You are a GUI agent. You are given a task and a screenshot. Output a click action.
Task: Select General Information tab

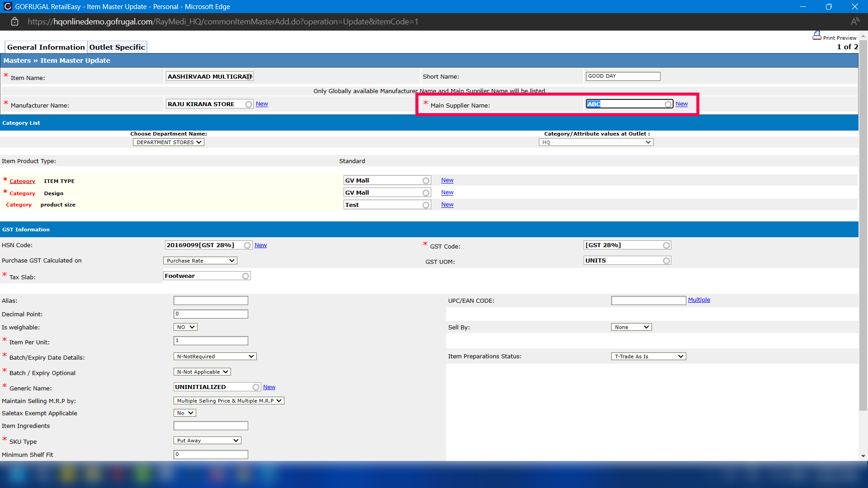click(x=46, y=47)
